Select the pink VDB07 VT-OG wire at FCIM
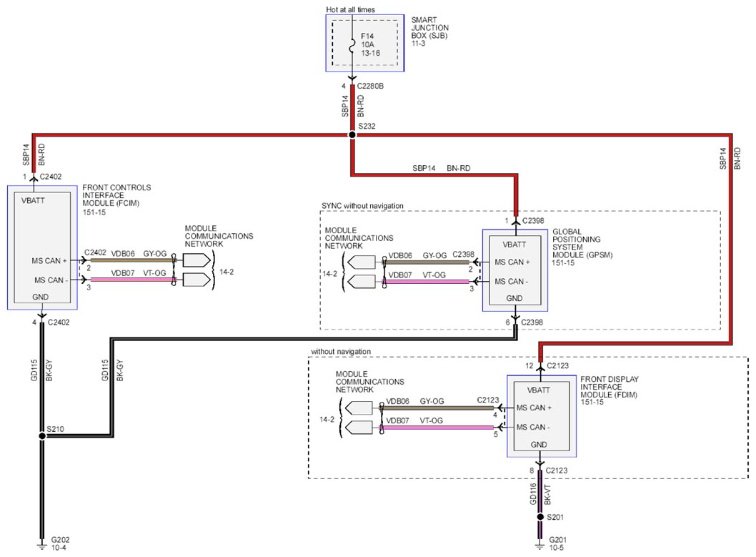 pos(131,280)
